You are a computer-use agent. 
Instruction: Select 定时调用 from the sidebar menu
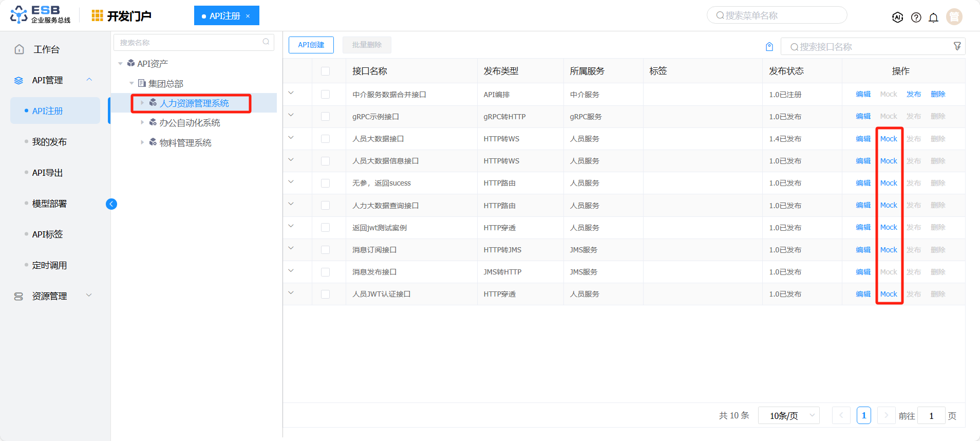49,265
